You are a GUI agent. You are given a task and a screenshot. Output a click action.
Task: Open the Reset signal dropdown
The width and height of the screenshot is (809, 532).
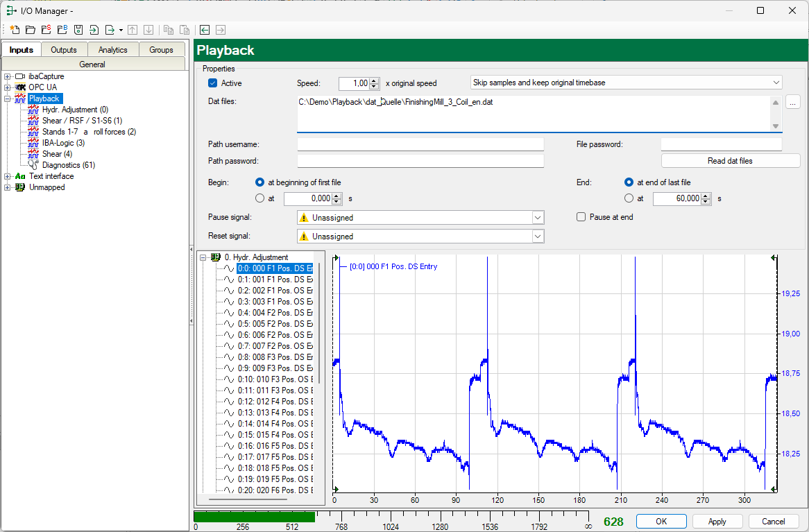(x=538, y=237)
